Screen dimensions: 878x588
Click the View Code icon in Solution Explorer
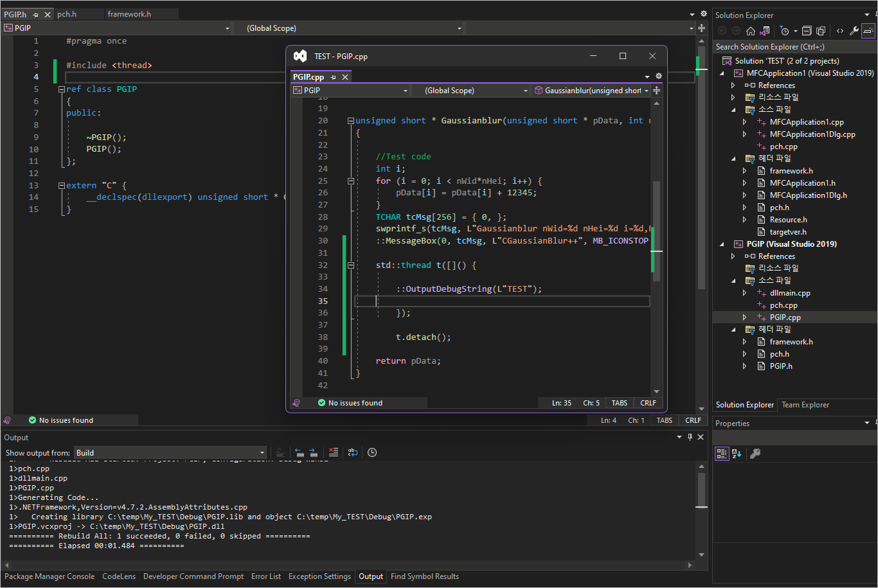[839, 31]
